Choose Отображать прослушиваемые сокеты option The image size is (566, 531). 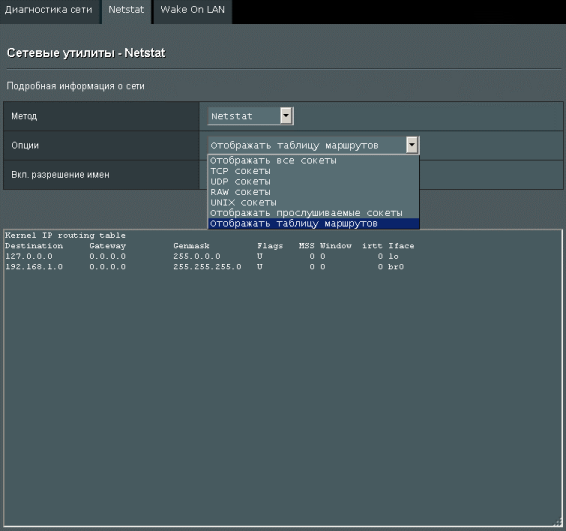(313, 213)
